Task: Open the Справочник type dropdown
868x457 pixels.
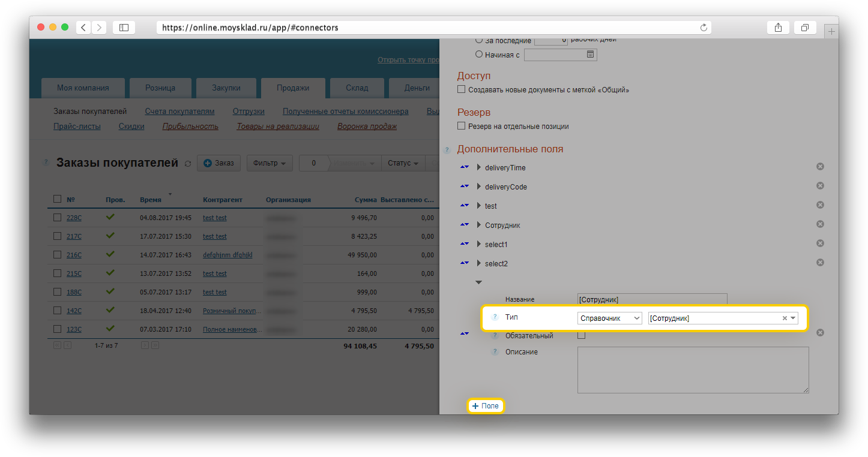Action: pos(610,318)
